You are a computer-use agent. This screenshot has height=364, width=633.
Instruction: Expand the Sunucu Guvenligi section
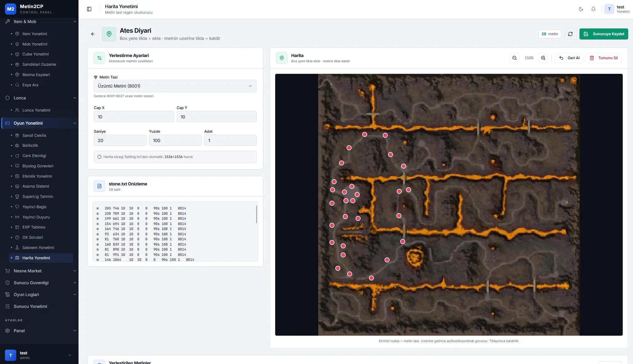click(x=39, y=283)
